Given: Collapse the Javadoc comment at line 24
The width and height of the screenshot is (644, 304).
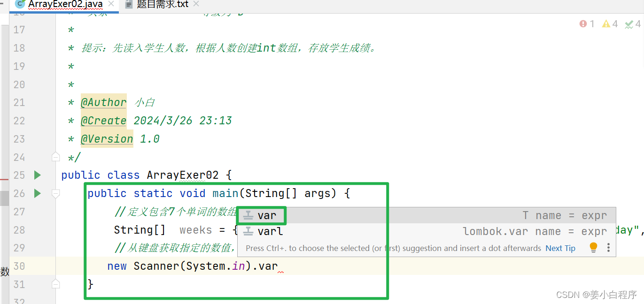Looking at the screenshot, I should 56,156.
